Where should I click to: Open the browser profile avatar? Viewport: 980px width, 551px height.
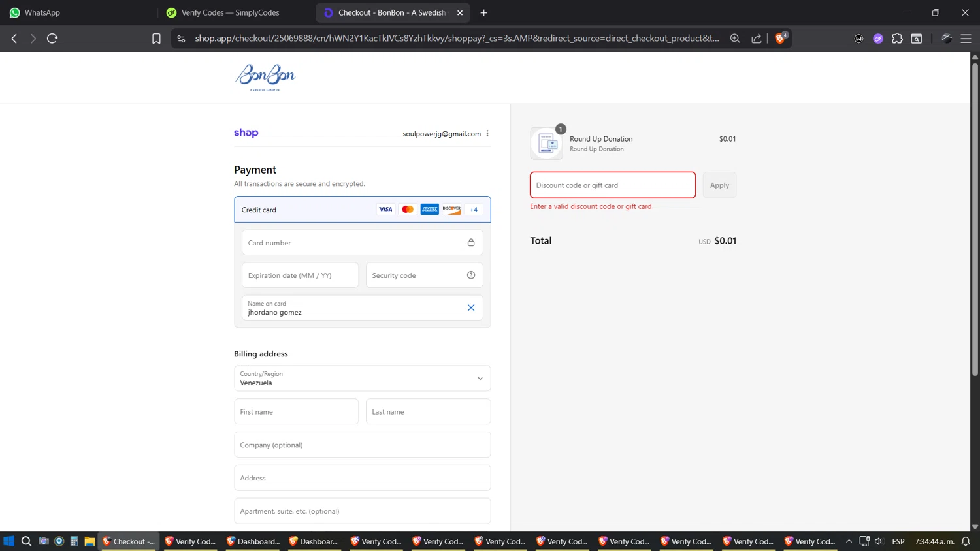coord(947,39)
